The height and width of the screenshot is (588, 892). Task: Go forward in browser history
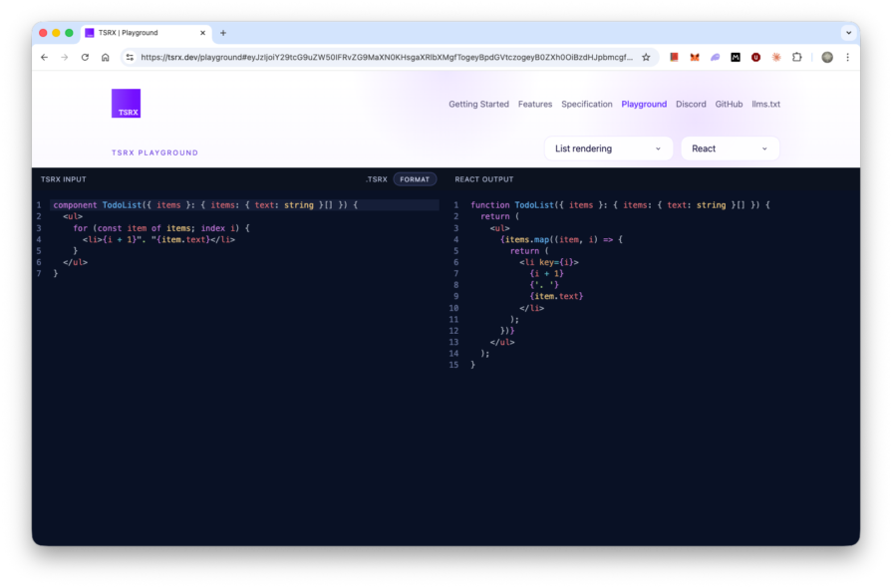click(64, 57)
